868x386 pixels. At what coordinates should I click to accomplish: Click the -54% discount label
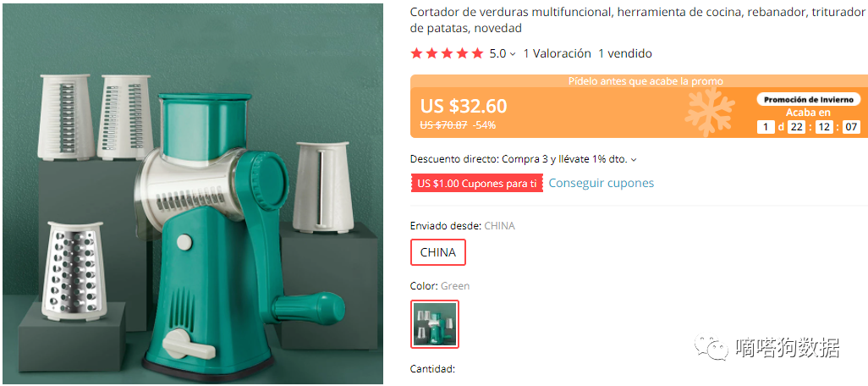click(485, 125)
